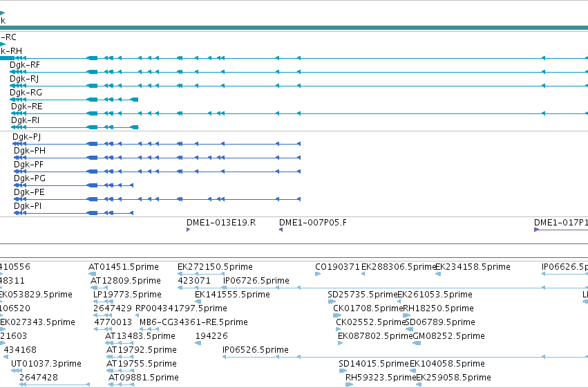Click the RH59323.5prime EST label
This screenshot has width=588, height=388.
[381, 378]
